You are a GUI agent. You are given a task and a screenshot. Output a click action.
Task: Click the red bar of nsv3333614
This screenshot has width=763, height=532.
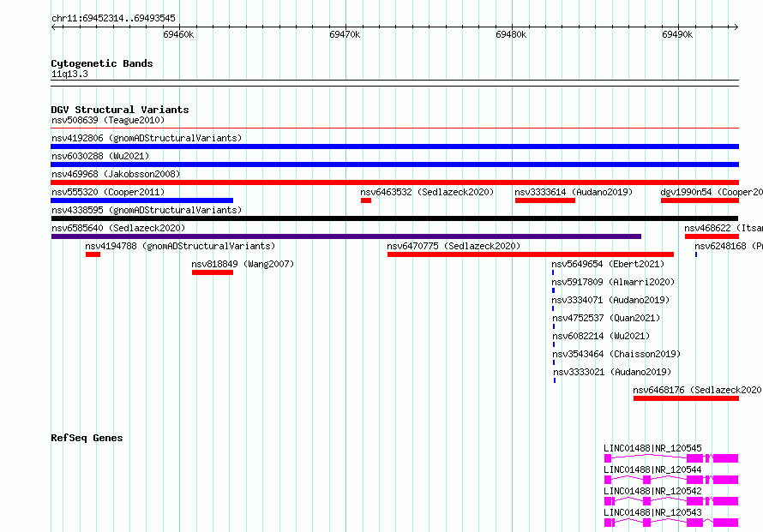(x=545, y=200)
